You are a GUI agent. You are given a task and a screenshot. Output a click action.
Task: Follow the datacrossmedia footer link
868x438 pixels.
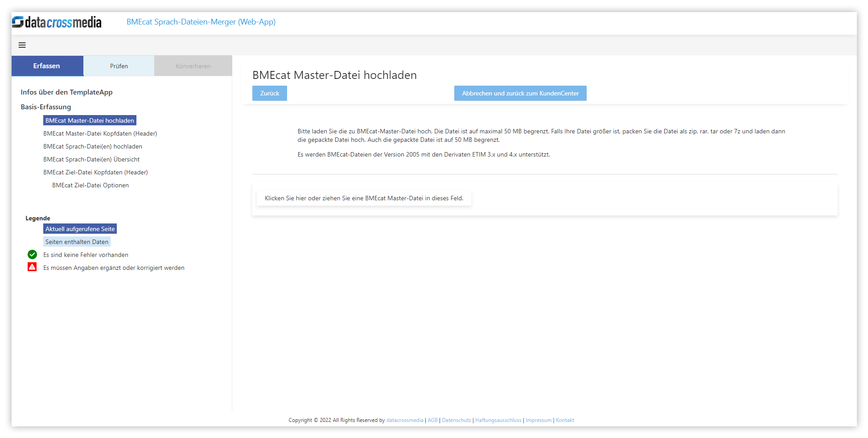point(405,420)
